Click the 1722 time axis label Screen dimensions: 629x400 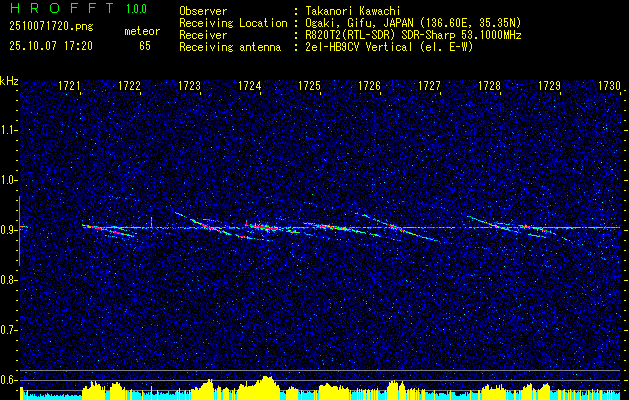click(x=130, y=86)
